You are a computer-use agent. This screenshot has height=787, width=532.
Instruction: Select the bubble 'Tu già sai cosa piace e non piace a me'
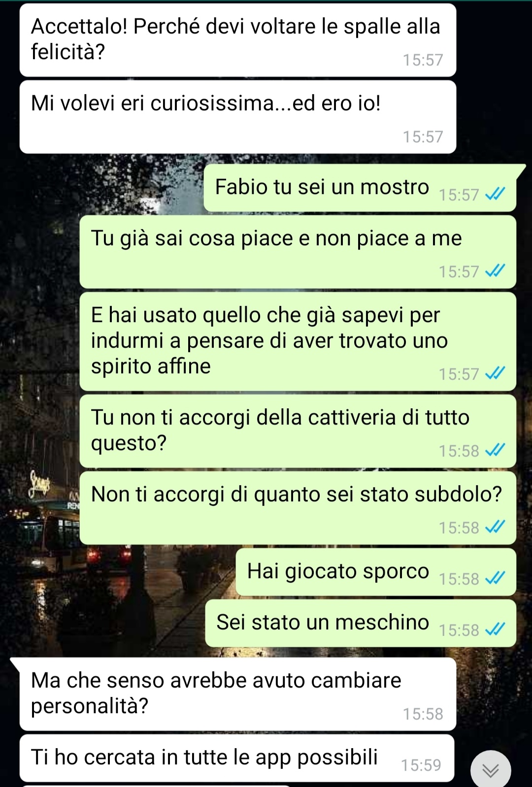(x=298, y=252)
